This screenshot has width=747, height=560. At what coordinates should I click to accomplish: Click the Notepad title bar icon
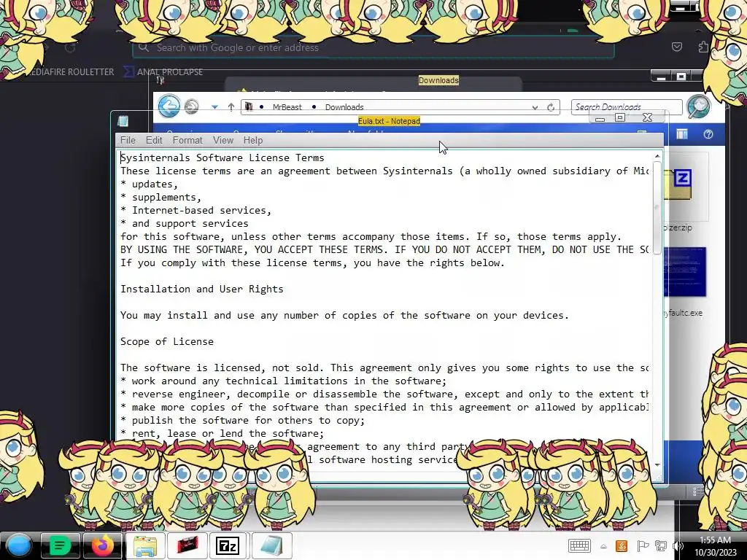123,121
